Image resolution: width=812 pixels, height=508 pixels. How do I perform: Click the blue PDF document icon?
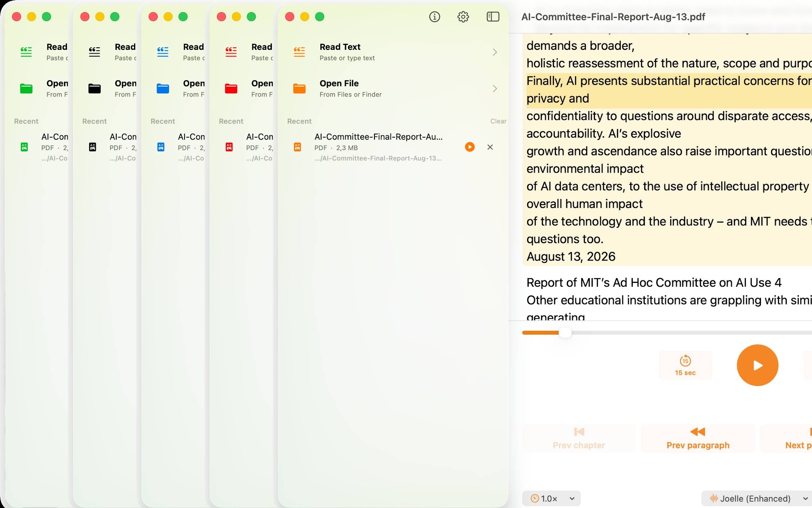click(x=161, y=147)
